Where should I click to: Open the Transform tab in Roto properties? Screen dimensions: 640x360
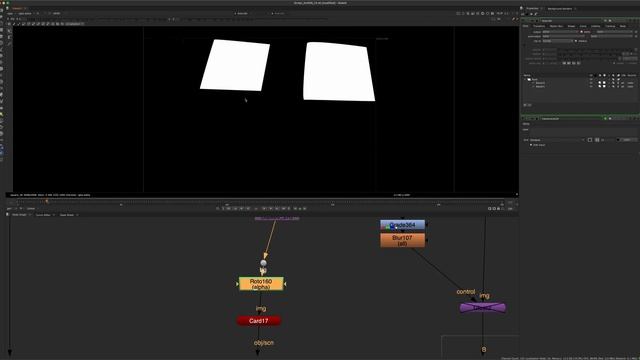(x=539, y=26)
